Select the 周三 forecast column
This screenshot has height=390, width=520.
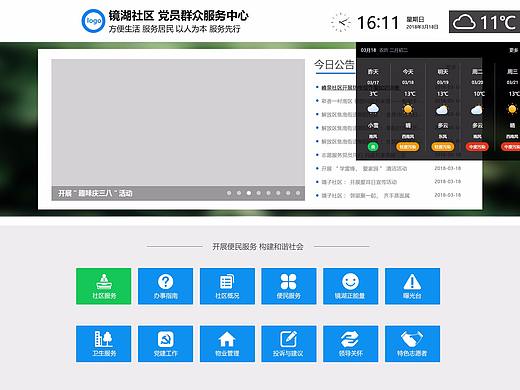click(x=508, y=110)
